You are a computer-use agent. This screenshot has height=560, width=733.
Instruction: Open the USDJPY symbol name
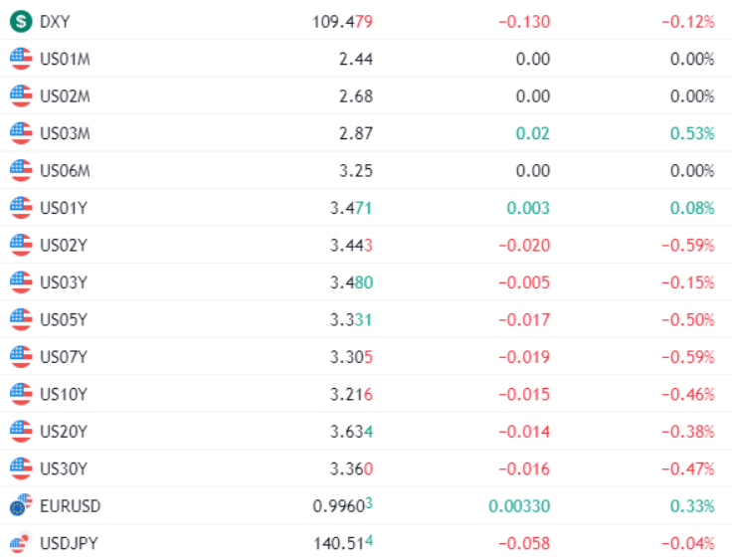click(69, 543)
